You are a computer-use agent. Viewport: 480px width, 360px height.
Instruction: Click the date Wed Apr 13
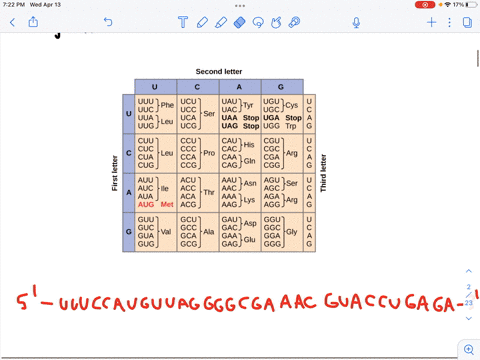pyautogui.click(x=45, y=5)
